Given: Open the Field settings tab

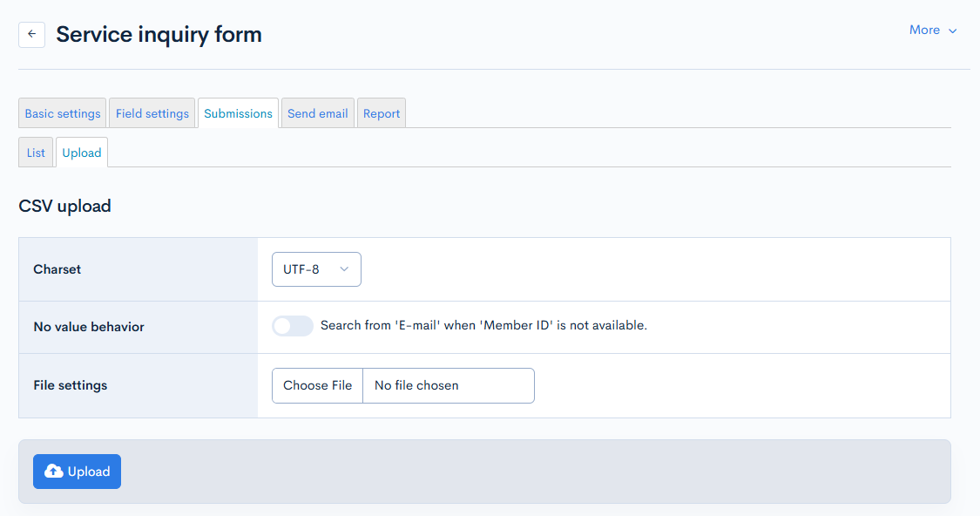Looking at the screenshot, I should pos(152,113).
